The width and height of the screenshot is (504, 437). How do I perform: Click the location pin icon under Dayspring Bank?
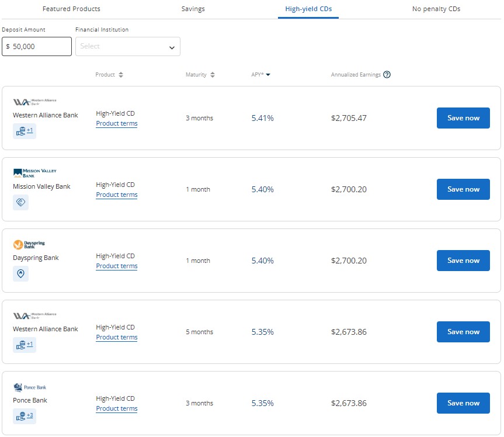click(x=20, y=273)
